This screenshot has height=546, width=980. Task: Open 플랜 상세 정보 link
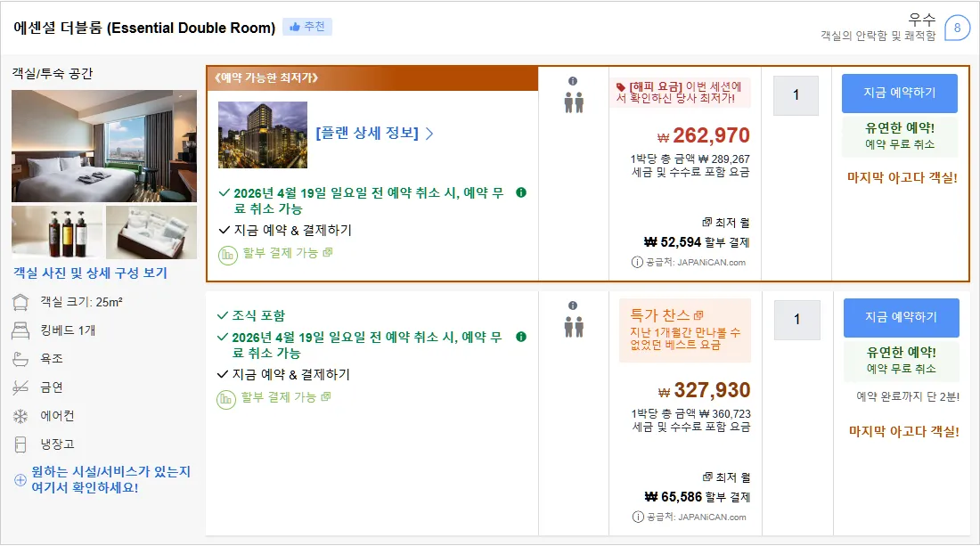click(x=367, y=133)
